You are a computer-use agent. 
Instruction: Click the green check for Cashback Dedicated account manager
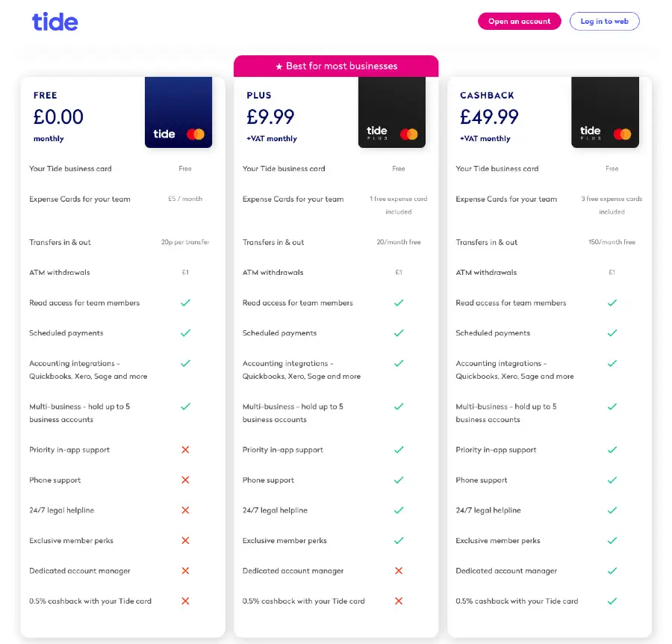click(x=612, y=571)
